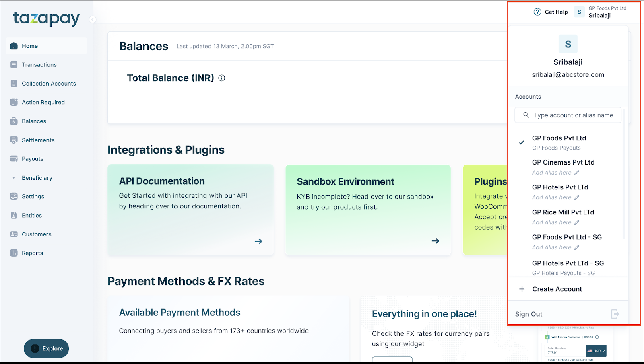The height and width of the screenshot is (364, 644).
Task: Edit alias pencil under GP Rice Mill Pvt LTd
Action: tap(577, 222)
